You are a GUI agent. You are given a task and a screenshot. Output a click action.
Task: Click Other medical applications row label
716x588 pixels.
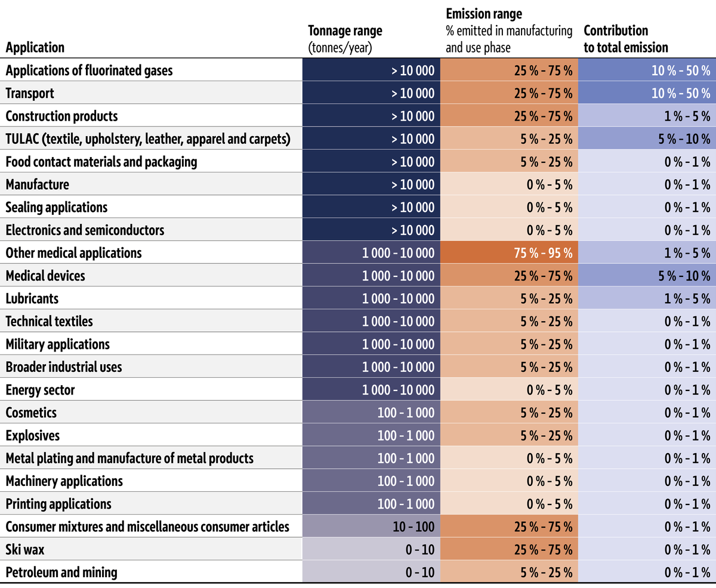(x=74, y=253)
